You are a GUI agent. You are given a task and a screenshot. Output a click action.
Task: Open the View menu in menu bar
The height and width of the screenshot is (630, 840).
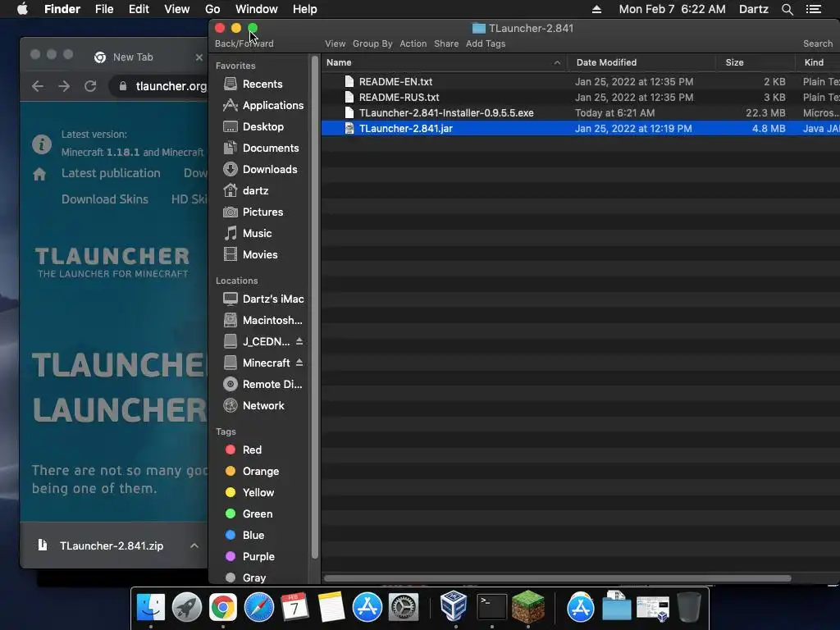pyautogui.click(x=177, y=9)
